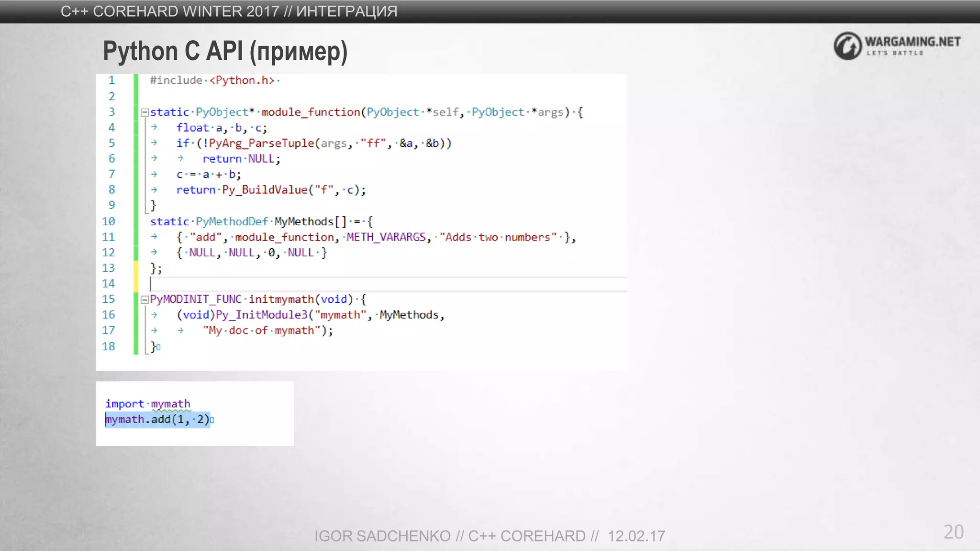
Task: Click line number 18 in gutter
Action: (109, 346)
